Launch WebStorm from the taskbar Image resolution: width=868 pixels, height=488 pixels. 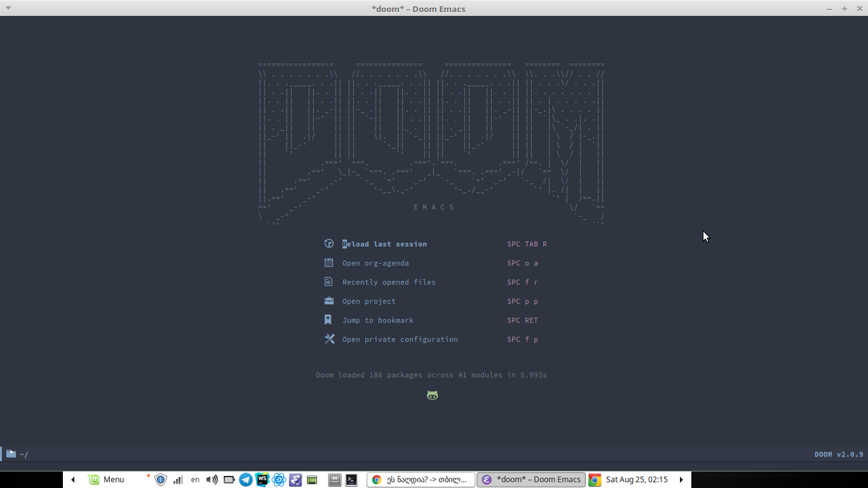[262, 480]
